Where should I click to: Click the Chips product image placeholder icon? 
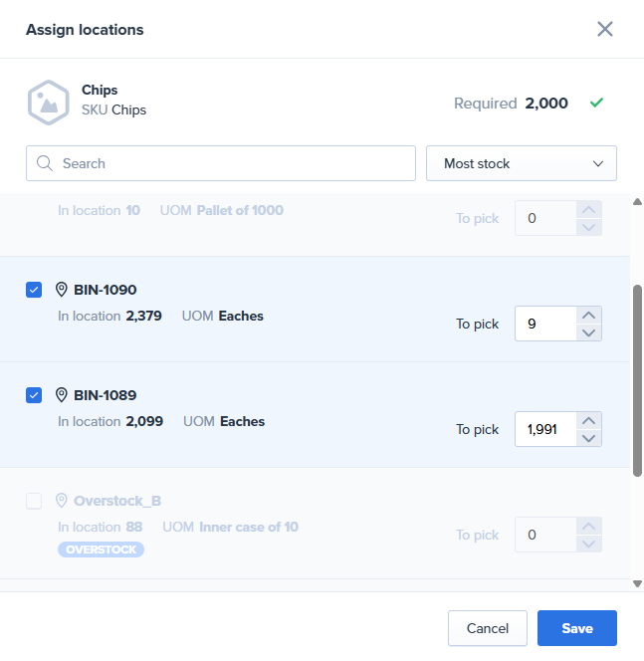[48, 103]
